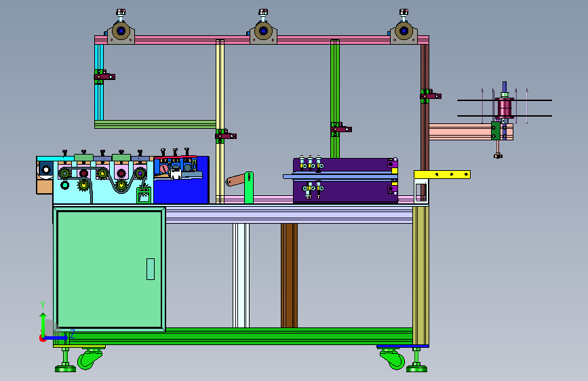Select the yellow bracket plate with three holes
Viewport: 588px width, 381px height.
(442, 174)
